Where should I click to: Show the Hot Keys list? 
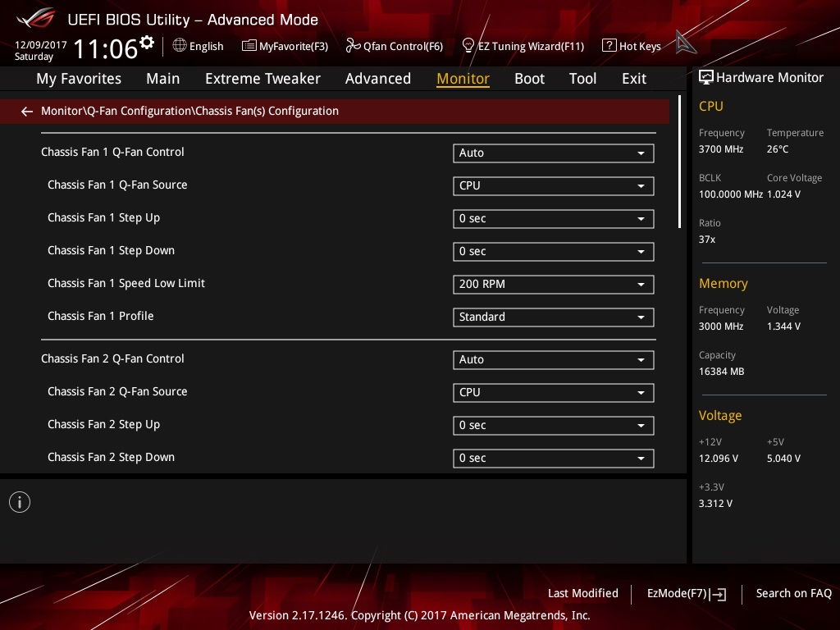[x=632, y=46]
